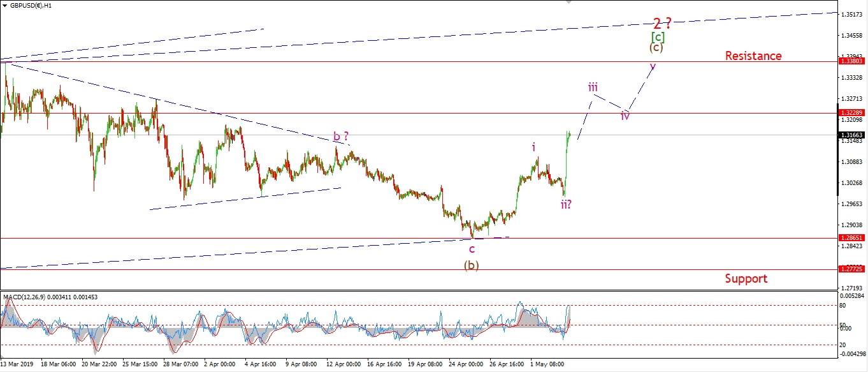
Task: Click the 1.32289 price level tag
Action: 852,113
